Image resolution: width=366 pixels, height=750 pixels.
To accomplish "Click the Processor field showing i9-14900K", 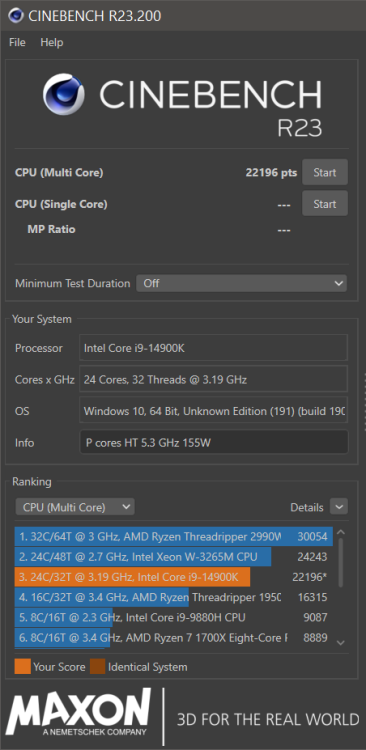I will click(213, 348).
